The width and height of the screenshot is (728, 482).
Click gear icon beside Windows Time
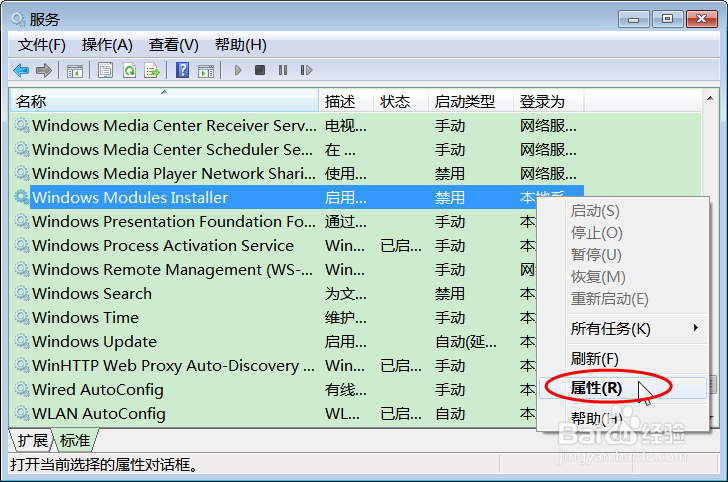click(21, 317)
